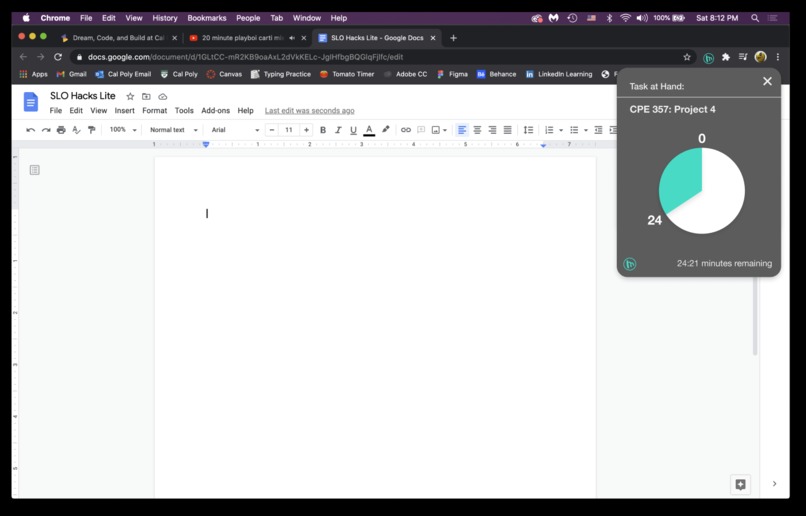This screenshot has width=806, height=516.
Task: Click the teal extension icon in Chrome toolbar
Action: point(708,58)
